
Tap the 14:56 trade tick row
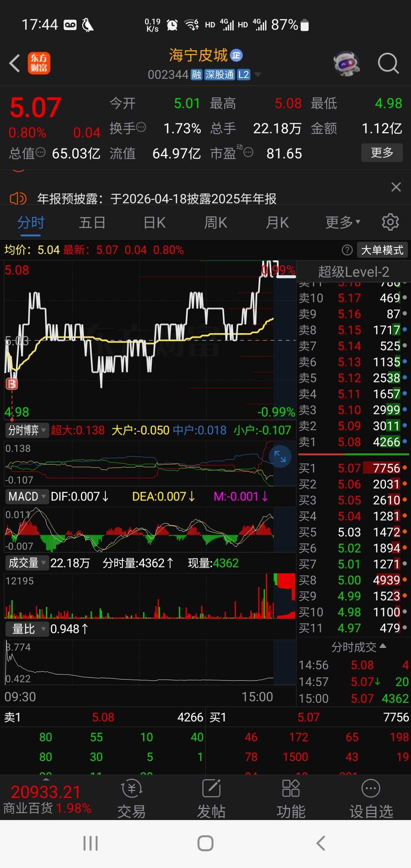pyautogui.click(x=354, y=665)
